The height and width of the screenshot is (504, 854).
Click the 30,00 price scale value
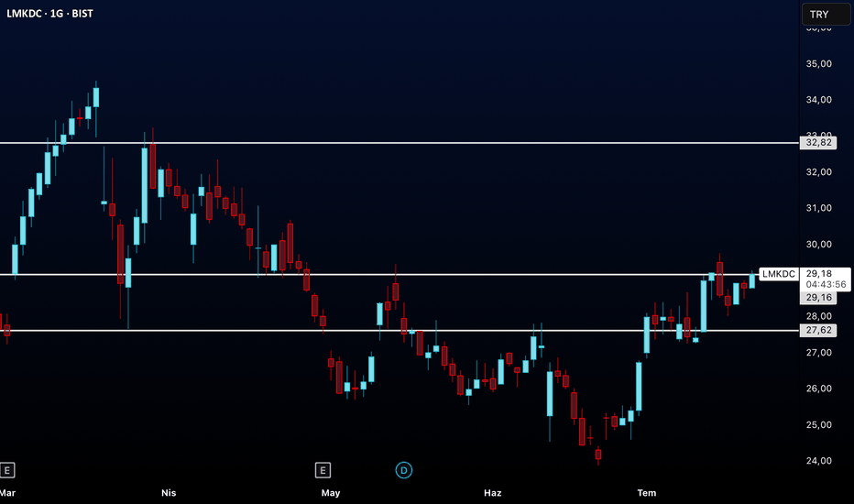818,244
